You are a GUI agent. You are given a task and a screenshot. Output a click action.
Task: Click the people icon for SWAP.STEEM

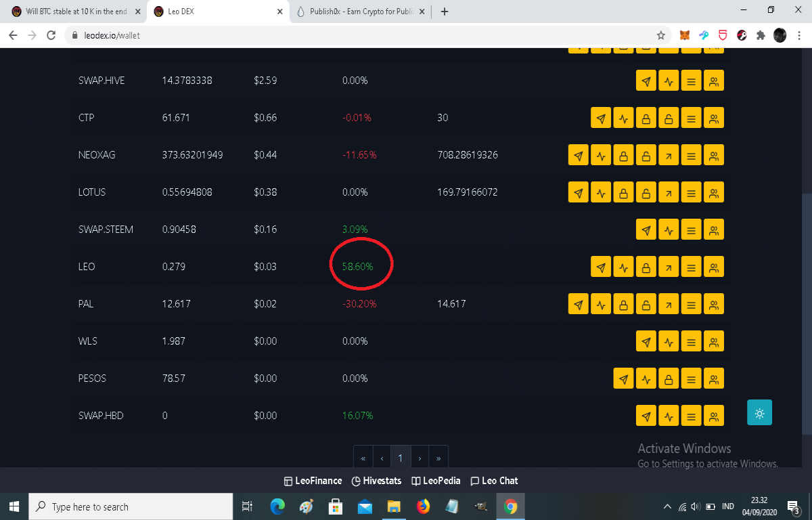point(713,230)
